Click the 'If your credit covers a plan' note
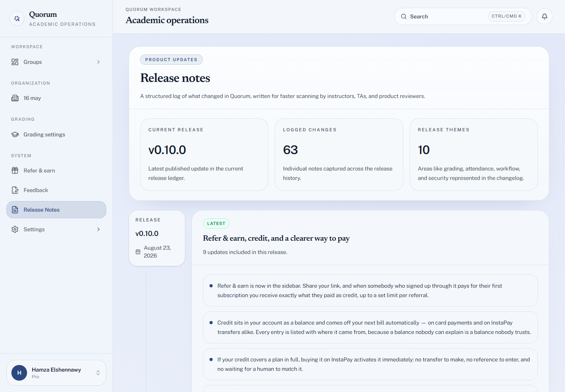This screenshot has height=392, width=565. click(x=370, y=364)
